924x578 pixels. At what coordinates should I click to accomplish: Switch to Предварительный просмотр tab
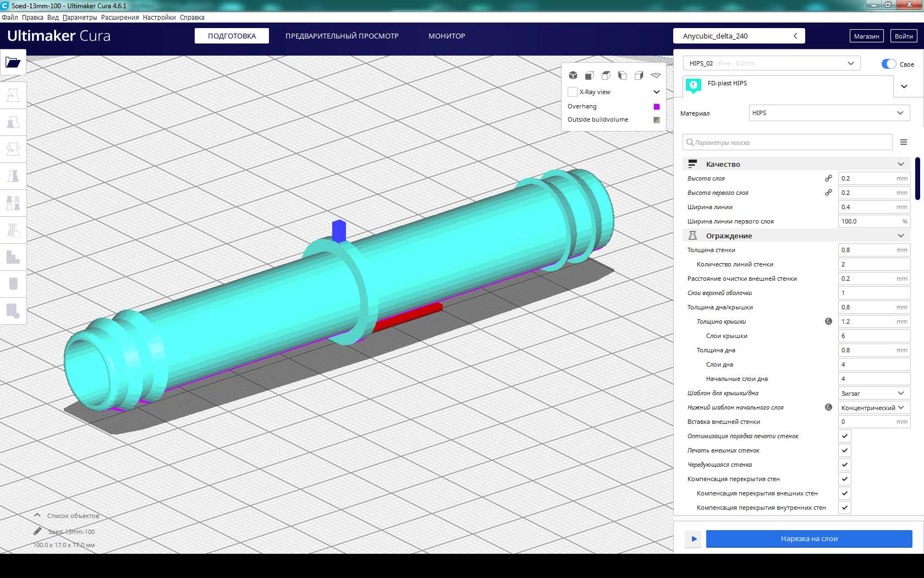[x=342, y=36]
